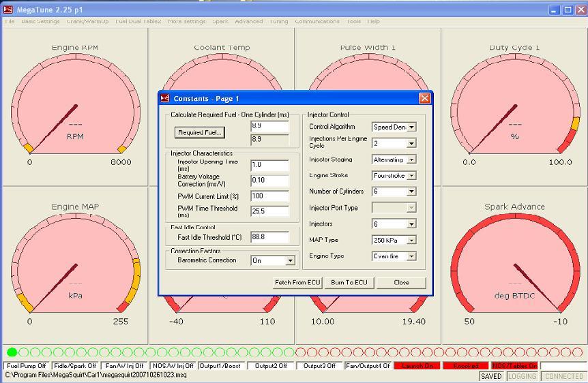The image size is (588, 383).
Task: Click the Engine MAP gauge
Action: [x=74, y=267]
